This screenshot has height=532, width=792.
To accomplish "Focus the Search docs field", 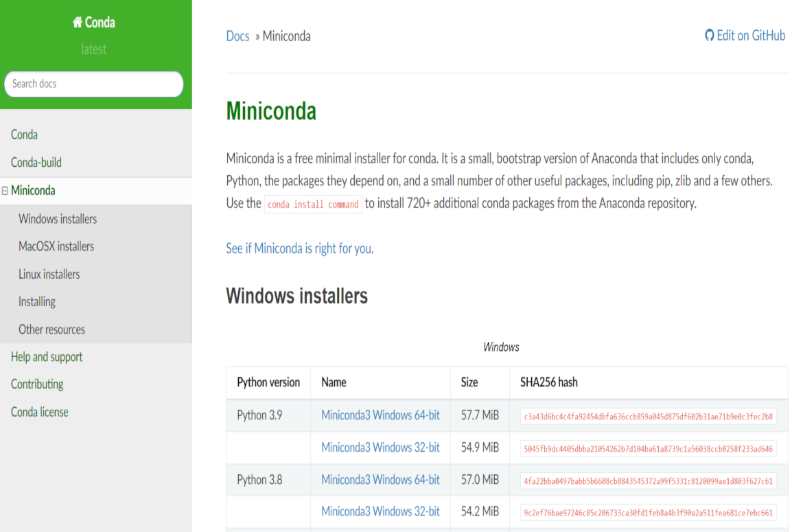I will tap(94, 84).
